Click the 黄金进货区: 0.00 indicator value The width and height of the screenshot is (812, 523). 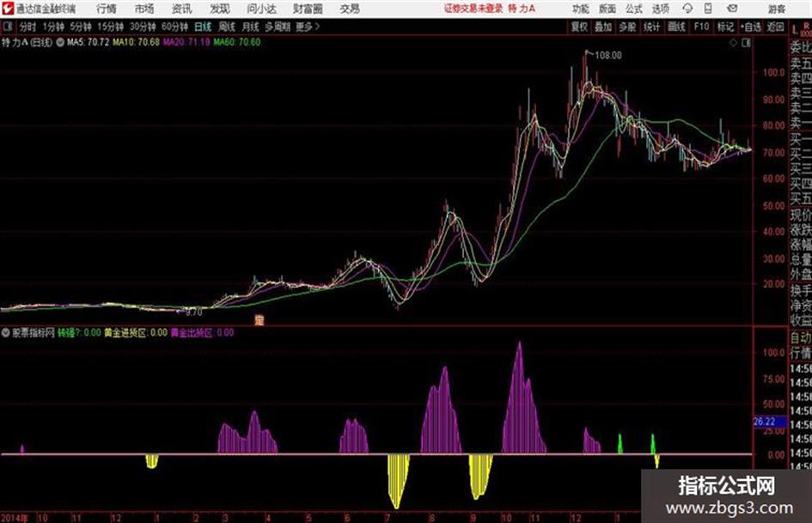pyautogui.click(x=136, y=332)
